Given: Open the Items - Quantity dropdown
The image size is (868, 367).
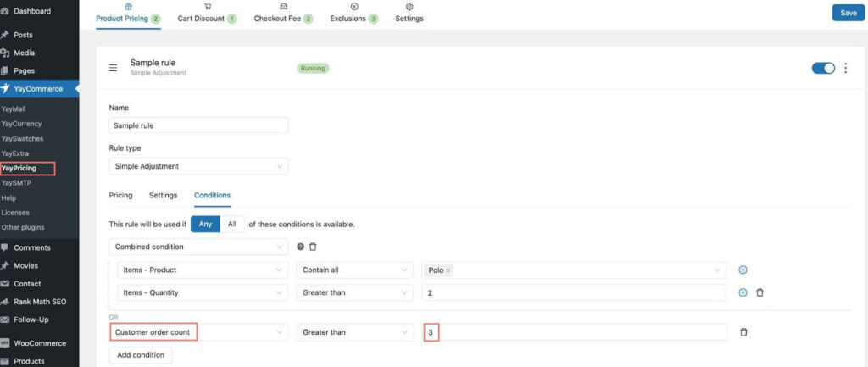Looking at the screenshot, I should [203, 292].
